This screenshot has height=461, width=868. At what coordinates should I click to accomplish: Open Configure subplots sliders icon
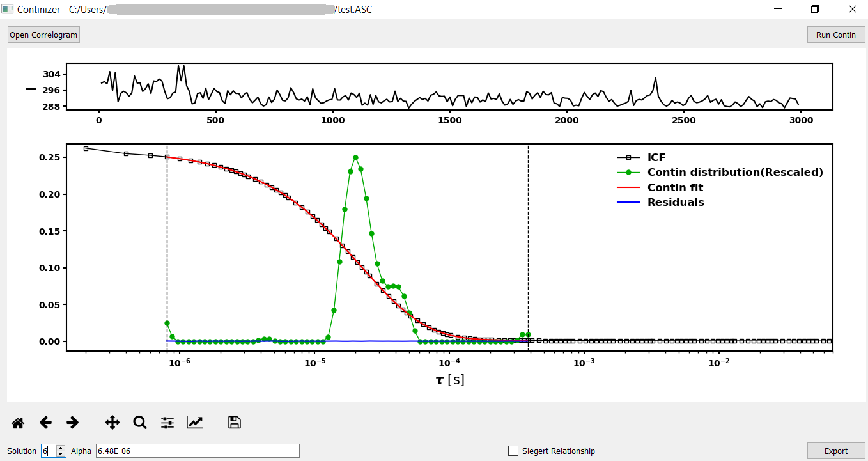167,423
